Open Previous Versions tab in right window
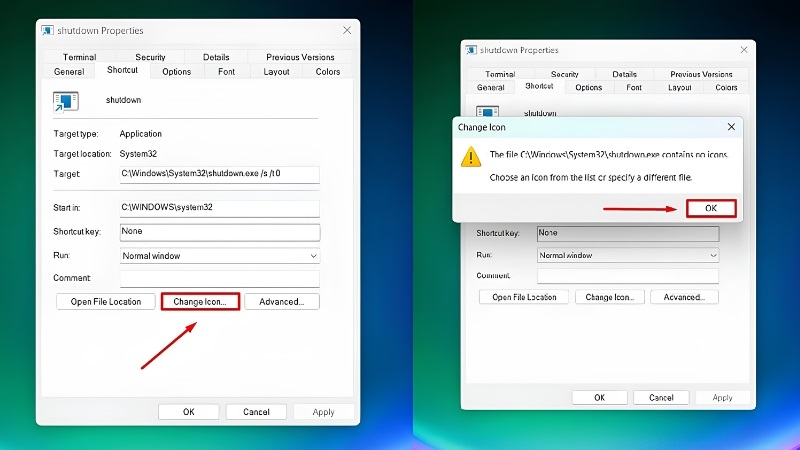The width and height of the screenshot is (800, 450). pyautogui.click(x=701, y=74)
